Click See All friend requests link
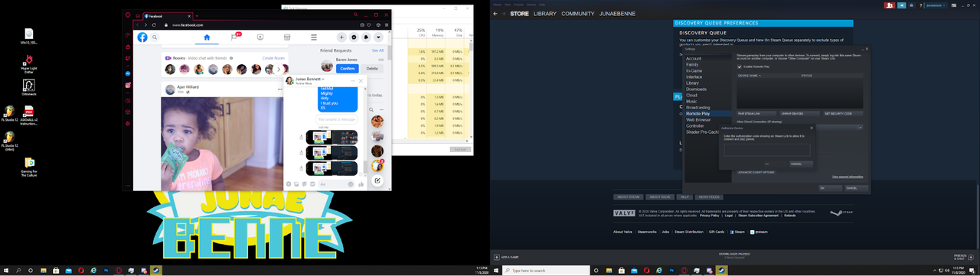 [377, 50]
